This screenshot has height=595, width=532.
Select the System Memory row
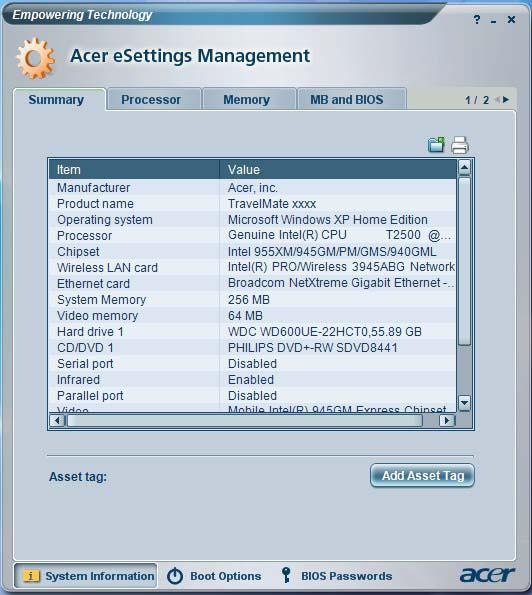tap(252, 300)
